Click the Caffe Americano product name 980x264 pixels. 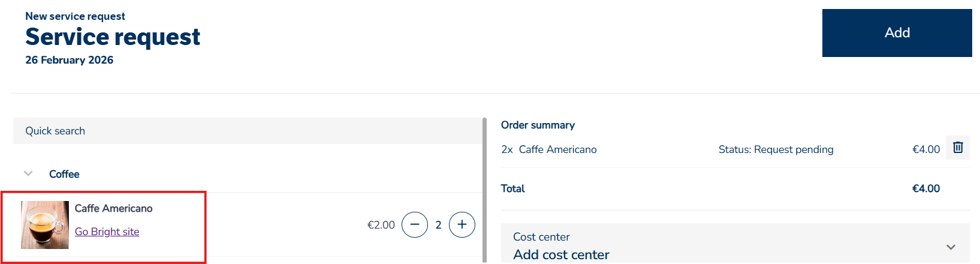coord(113,208)
